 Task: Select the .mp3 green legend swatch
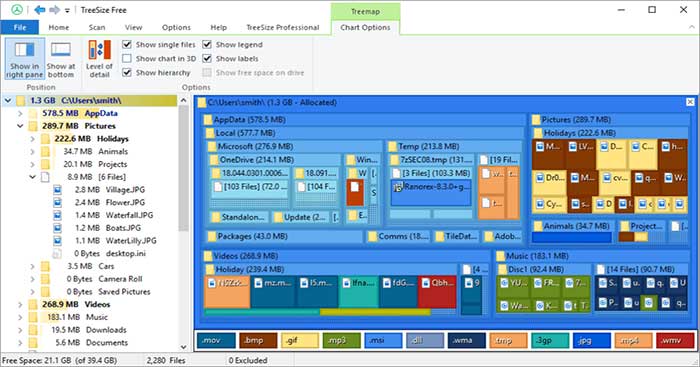(341, 340)
